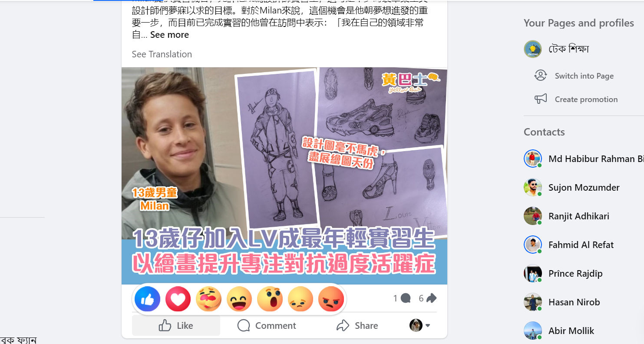Click the Like button below the post
Screen dimensions: 644x344
(176, 325)
